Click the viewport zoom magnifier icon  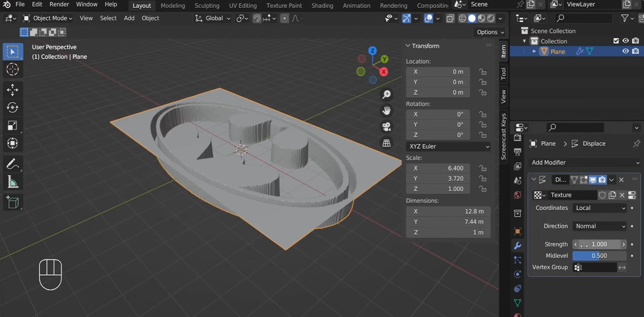point(386,94)
